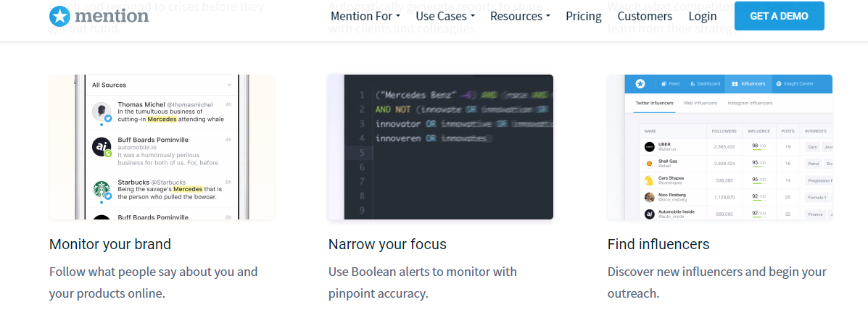Click the Starbucks logo avatar
The width and height of the screenshot is (868, 310).
102,190
